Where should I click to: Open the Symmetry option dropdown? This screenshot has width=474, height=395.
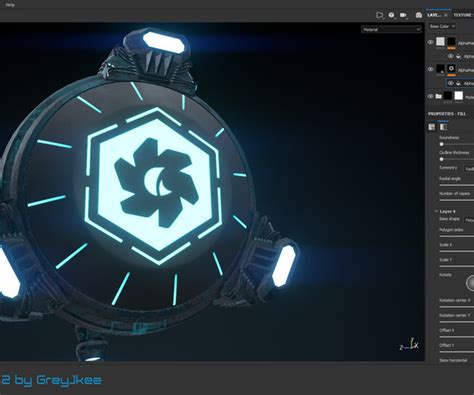pyautogui.click(x=469, y=169)
